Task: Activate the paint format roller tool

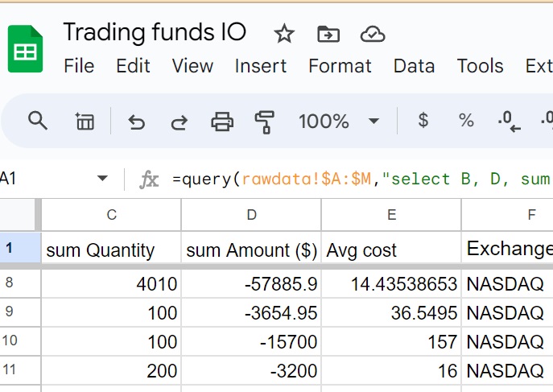Action: click(265, 122)
